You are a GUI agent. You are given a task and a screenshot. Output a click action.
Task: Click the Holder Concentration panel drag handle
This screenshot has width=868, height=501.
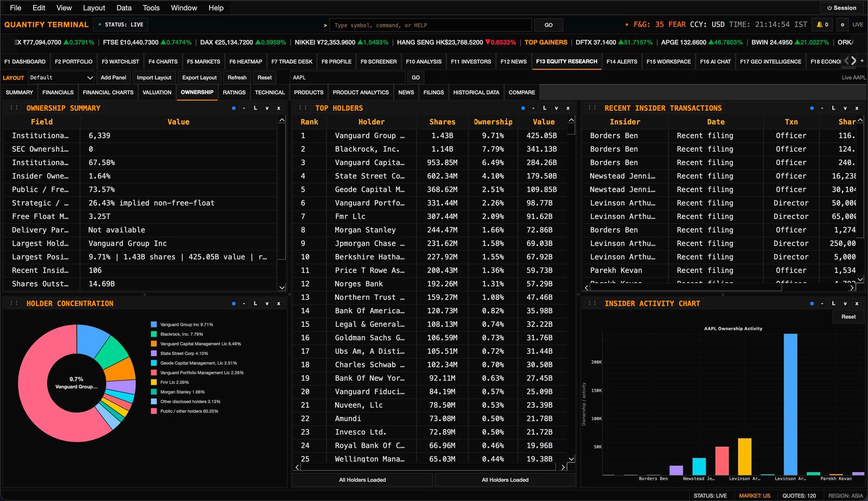[x=14, y=303]
